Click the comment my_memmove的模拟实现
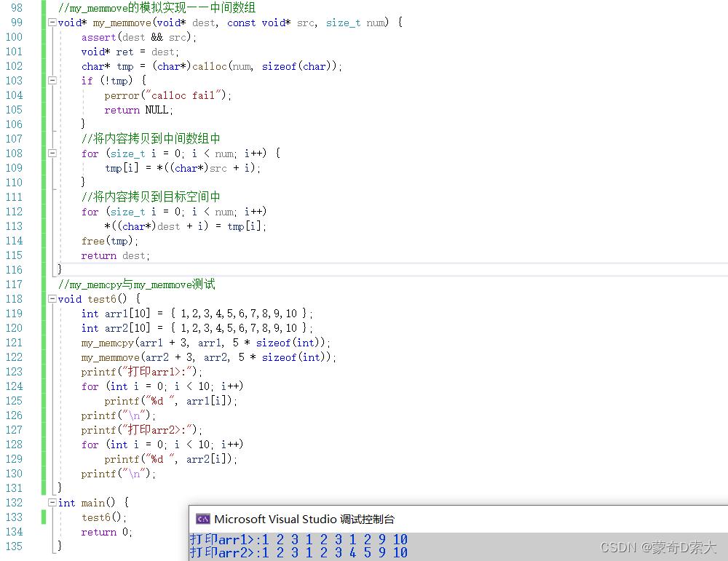728x561 pixels. [157, 8]
